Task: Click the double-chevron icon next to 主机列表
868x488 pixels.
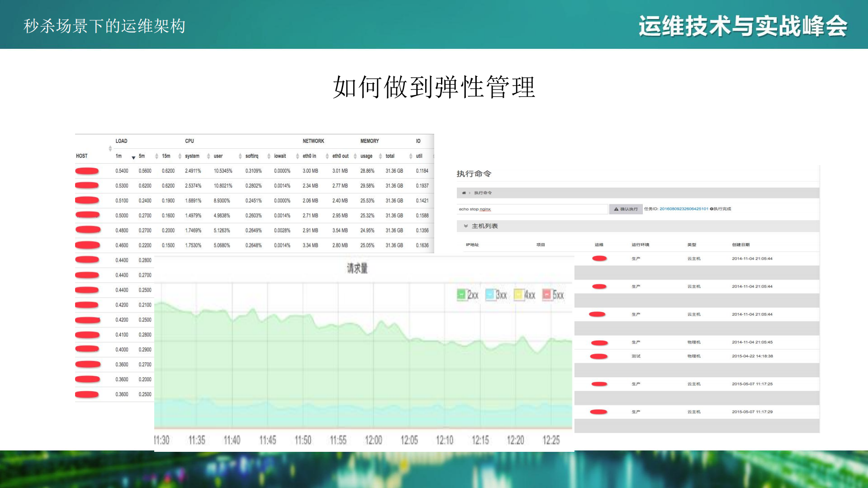Action: click(x=466, y=225)
